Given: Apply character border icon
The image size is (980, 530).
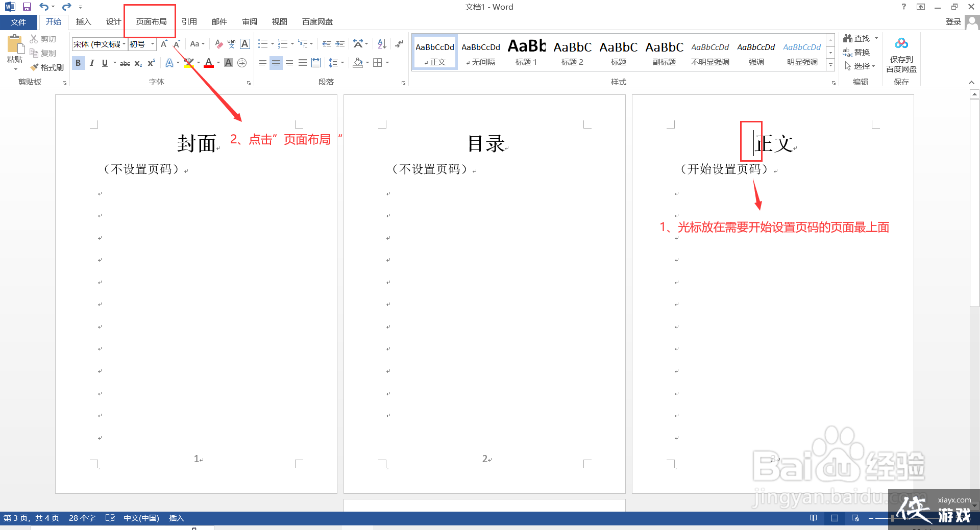Looking at the screenshot, I should (245, 44).
